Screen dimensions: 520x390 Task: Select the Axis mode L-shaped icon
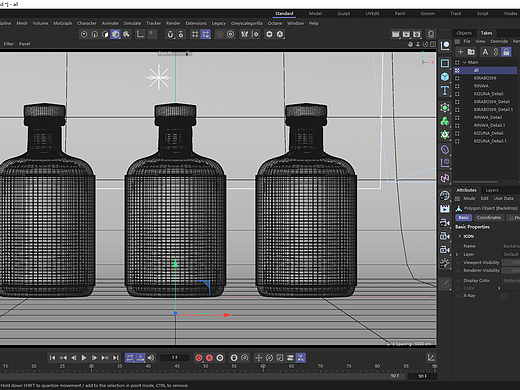pyautogui.click(x=140, y=34)
